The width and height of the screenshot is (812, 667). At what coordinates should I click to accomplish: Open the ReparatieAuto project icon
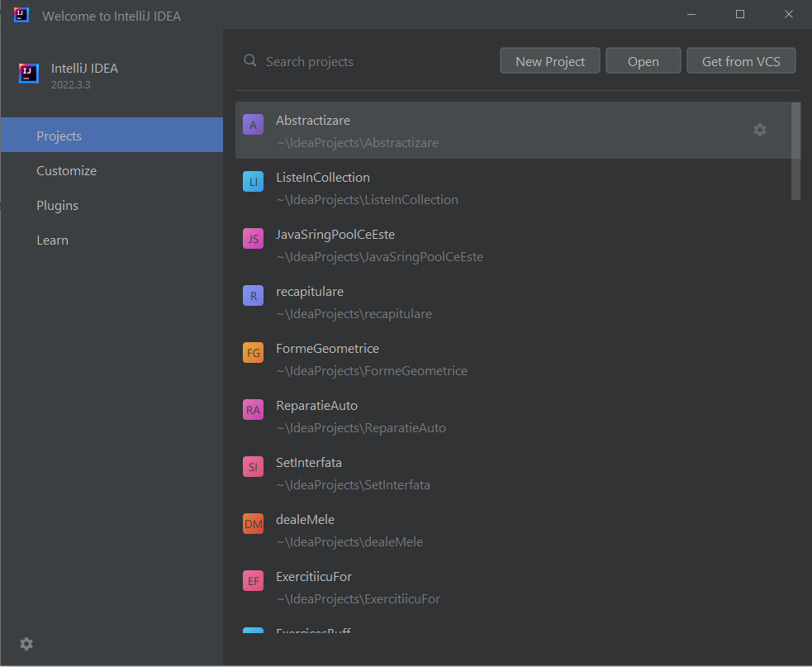point(253,409)
